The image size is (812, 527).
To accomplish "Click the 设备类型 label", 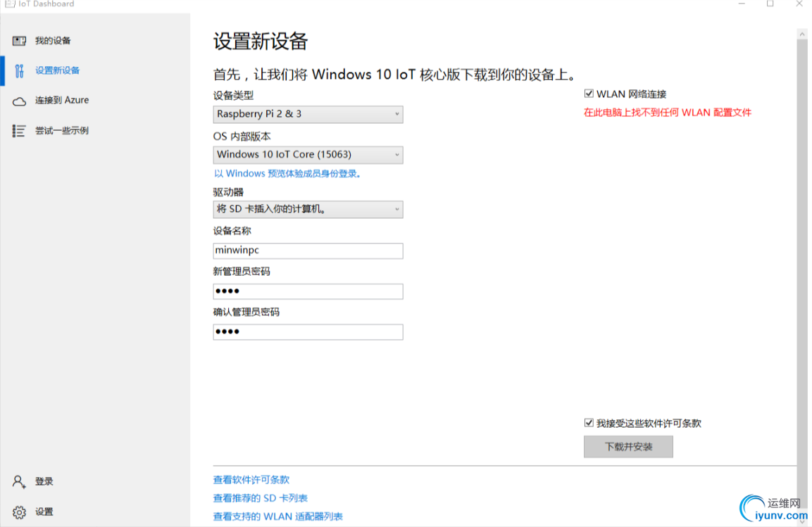I will tap(233, 96).
